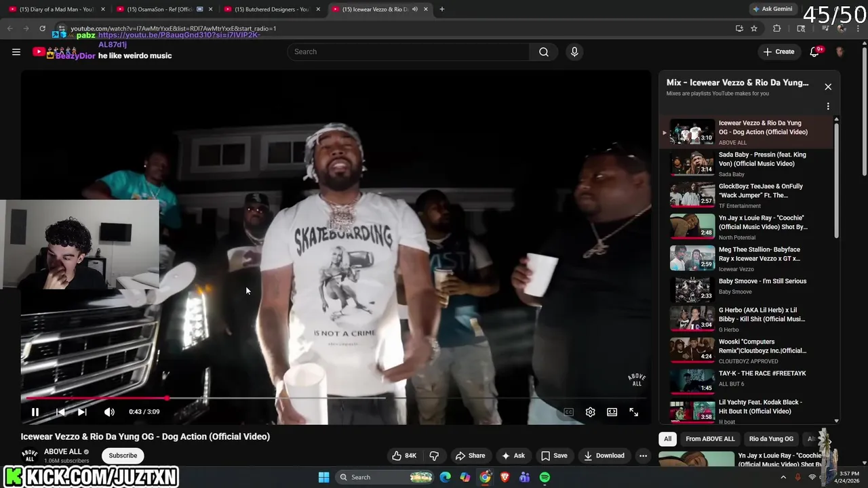This screenshot has height=488, width=868.
Task: Select Meg Thee Stallion Babyface Ray video
Action: [x=746, y=259]
